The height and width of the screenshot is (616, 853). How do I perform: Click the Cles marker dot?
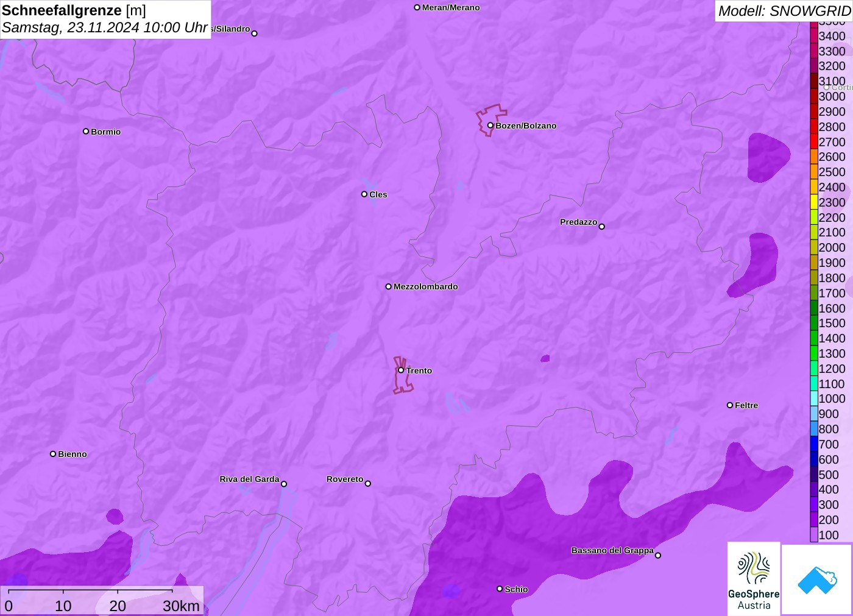point(364,194)
